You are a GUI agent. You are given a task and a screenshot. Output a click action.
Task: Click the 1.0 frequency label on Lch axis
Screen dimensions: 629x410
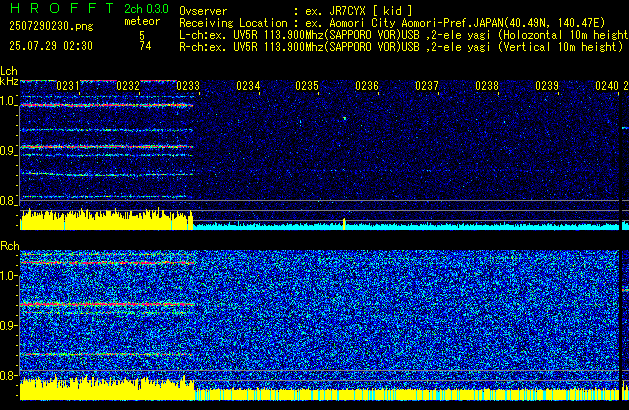[x=8, y=101]
